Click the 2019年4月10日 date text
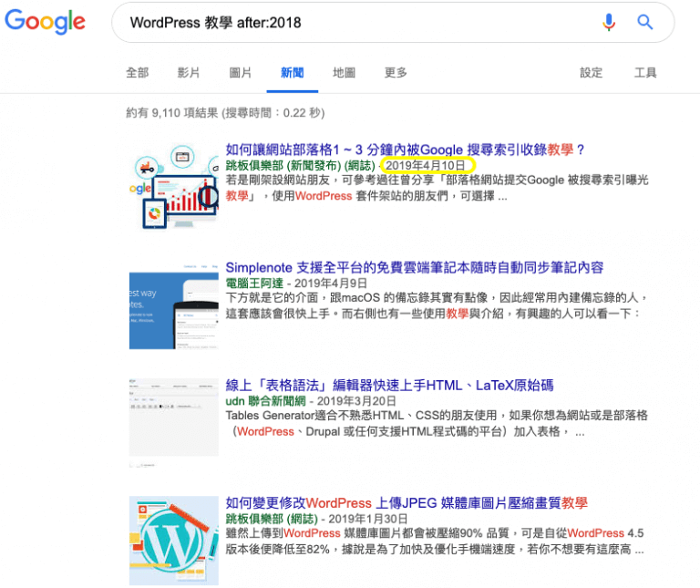 (425, 166)
